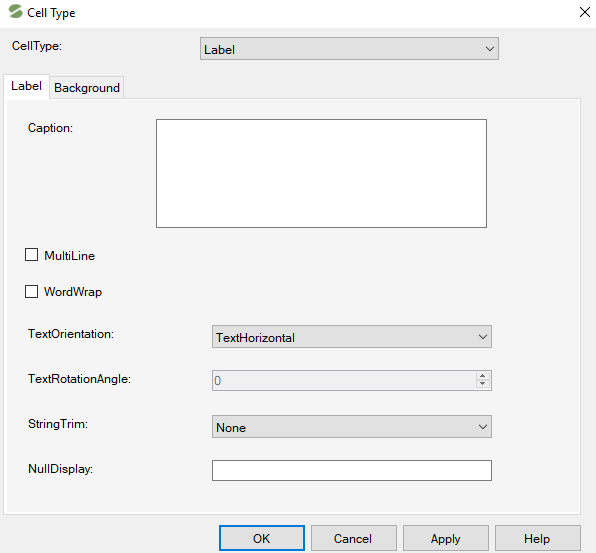Click the NullDisplay input field

352,471
